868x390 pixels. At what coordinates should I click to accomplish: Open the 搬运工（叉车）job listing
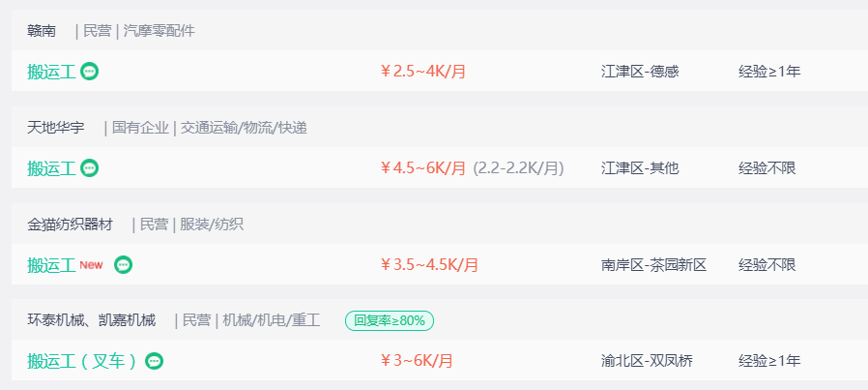pos(81,361)
